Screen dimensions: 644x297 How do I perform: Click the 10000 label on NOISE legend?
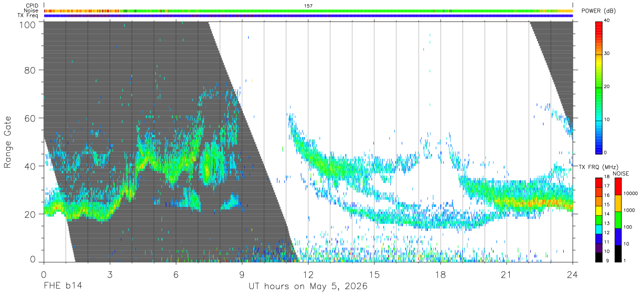click(x=631, y=193)
